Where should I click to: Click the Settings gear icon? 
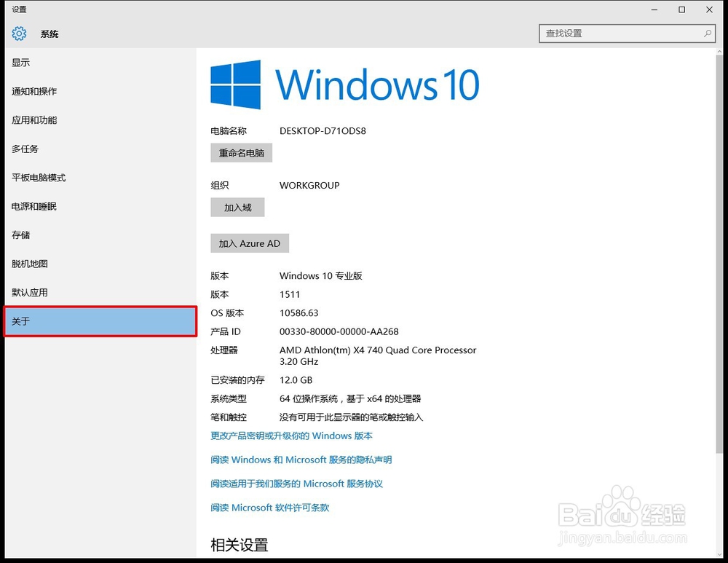click(x=19, y=34)
